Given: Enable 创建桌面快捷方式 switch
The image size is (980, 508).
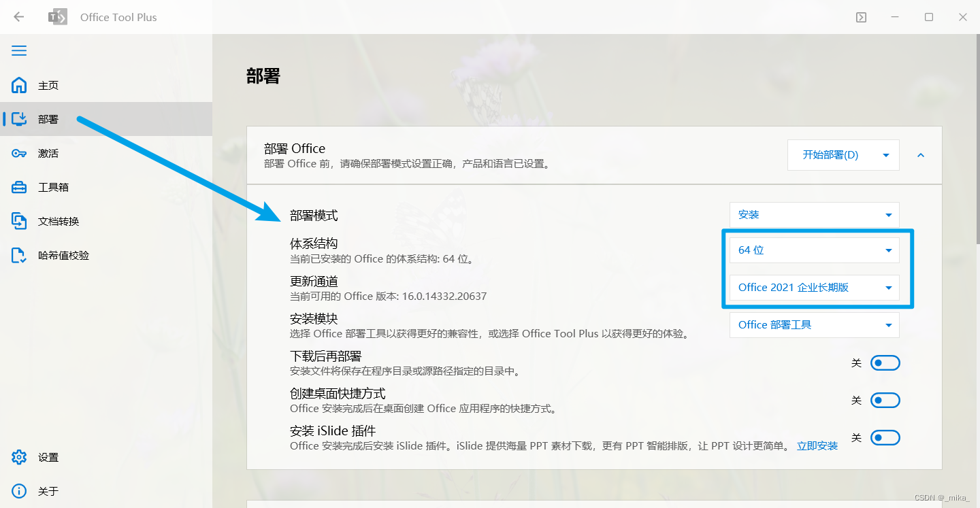Looking at the screenshot, I should (885, 401).
